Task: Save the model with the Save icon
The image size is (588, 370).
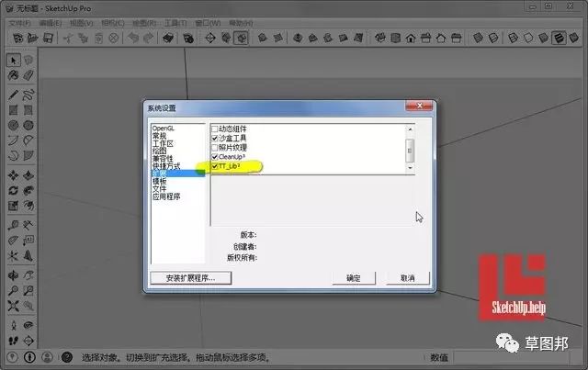Action: 48,38
